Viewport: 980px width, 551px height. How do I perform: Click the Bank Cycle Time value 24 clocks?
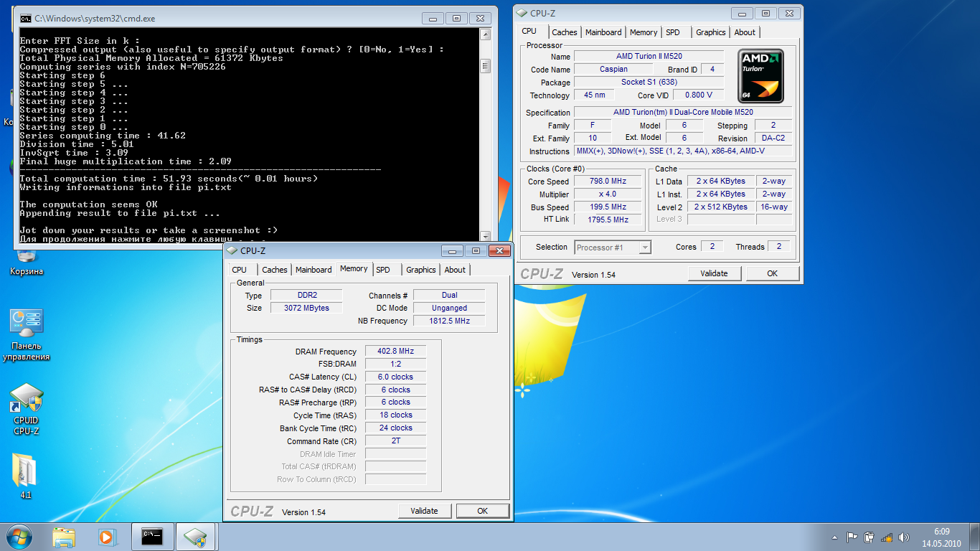click(395, 428)
